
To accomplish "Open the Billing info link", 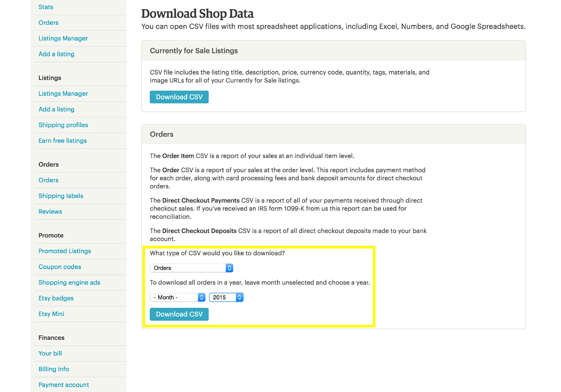I will 54,369.
